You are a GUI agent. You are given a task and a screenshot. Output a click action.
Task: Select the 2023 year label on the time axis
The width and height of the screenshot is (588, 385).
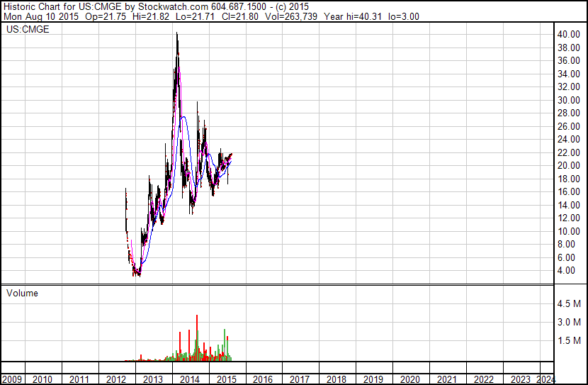tap(520, 379)
